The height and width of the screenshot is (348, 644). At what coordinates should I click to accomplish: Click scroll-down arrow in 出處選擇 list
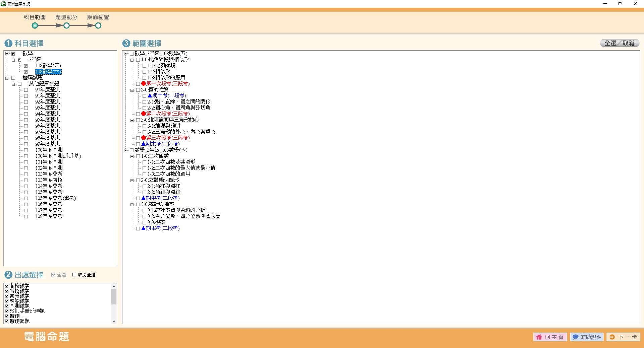point(114,321)
